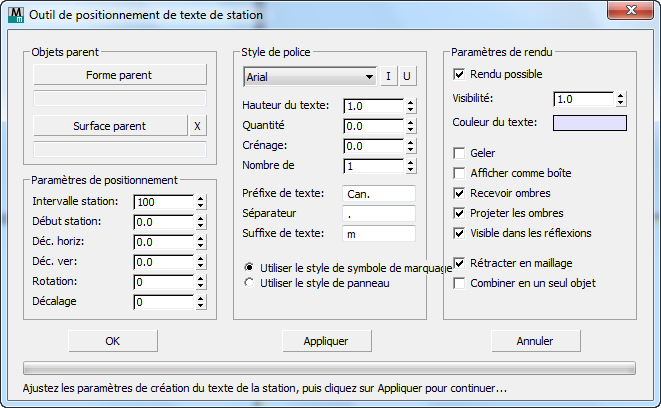Increase the Intervalle station spinner value
This screenshot has width=661, height=408.
[x=201, y=199]
